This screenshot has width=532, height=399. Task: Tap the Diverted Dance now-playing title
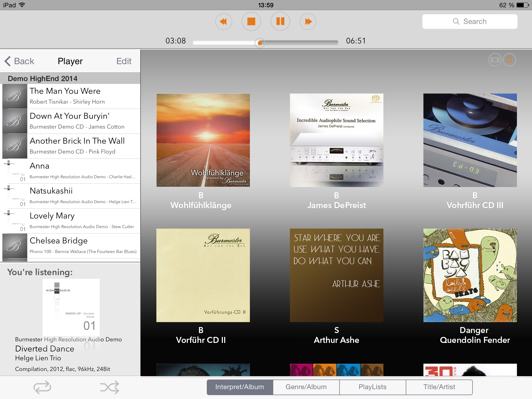(45, 349)
